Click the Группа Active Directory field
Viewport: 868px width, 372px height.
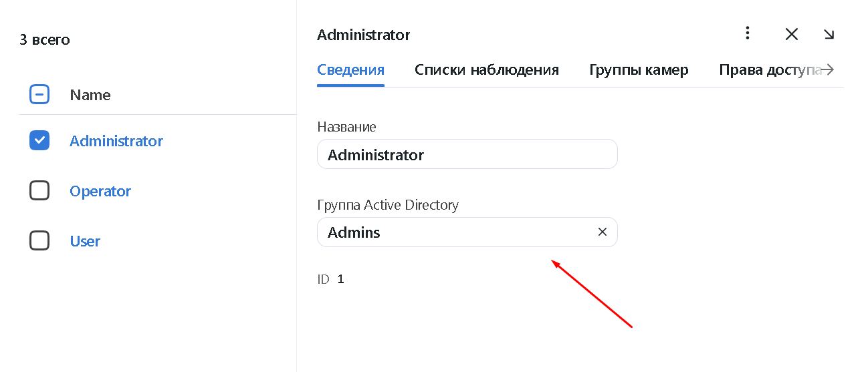[455, 232]
